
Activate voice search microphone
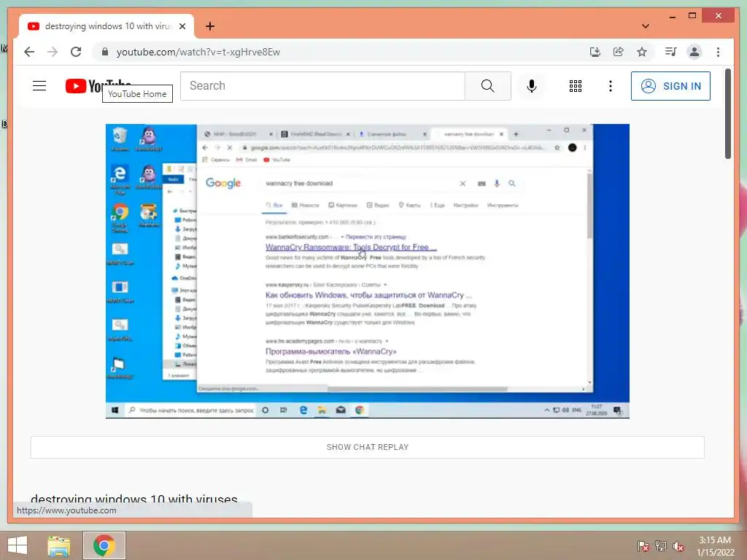(532, 86)
